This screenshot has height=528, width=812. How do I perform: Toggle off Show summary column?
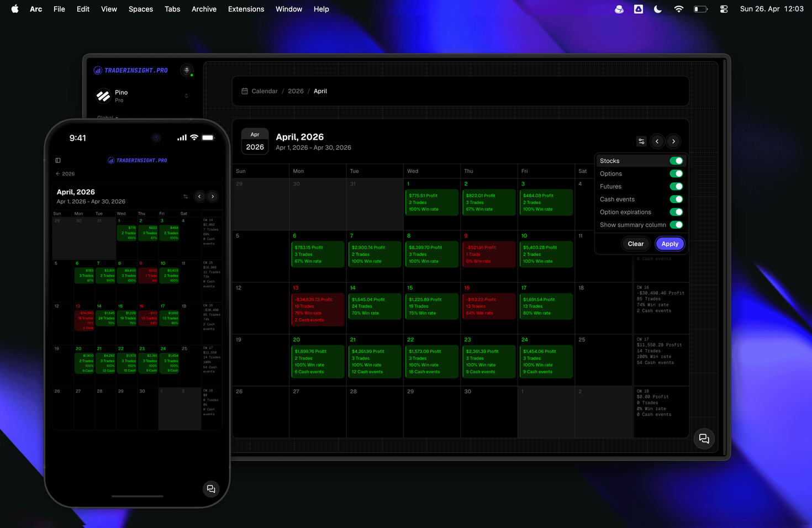(x=677, y=225)
